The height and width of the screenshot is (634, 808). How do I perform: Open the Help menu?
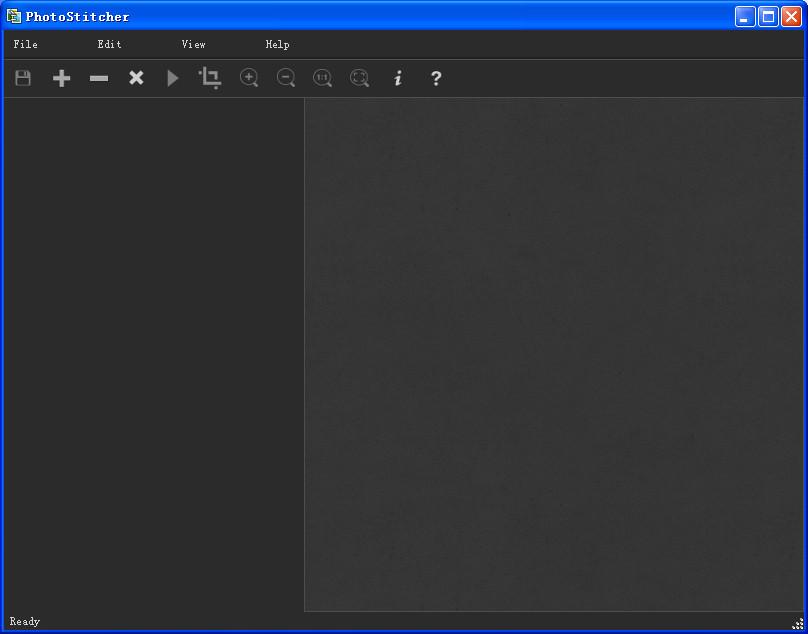[x=277, y=44]
